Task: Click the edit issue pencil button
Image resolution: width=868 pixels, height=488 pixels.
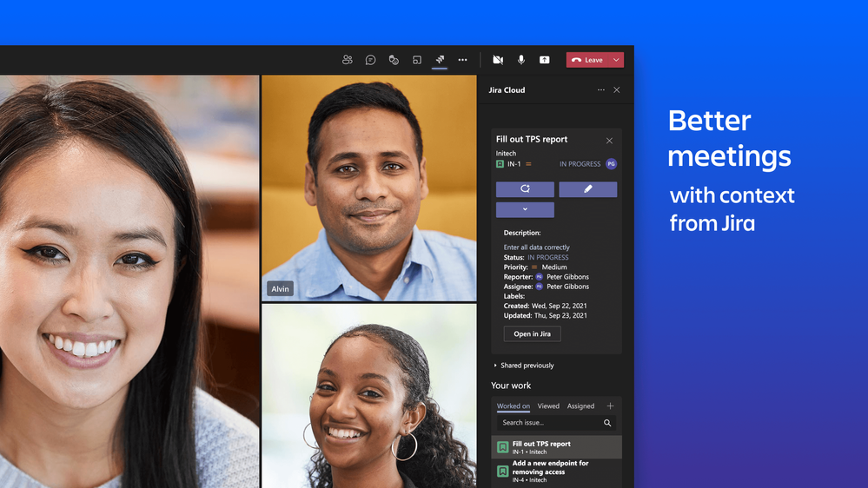Action: (588, 189)
